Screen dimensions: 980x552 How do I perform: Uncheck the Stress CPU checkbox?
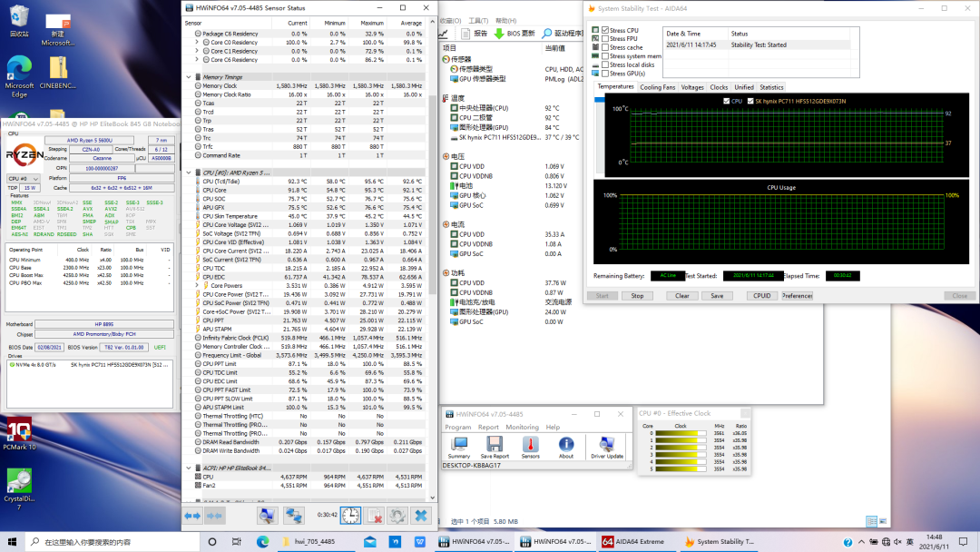tap(606, 30)
